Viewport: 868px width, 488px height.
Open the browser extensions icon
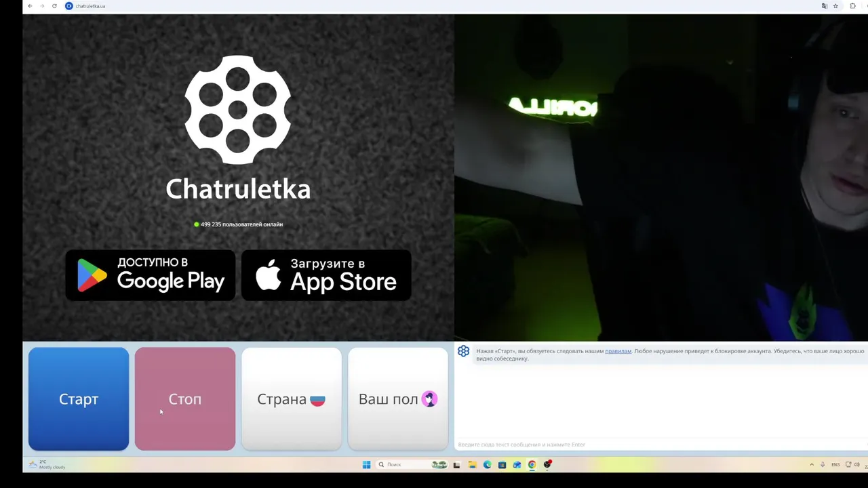(853, 6)
